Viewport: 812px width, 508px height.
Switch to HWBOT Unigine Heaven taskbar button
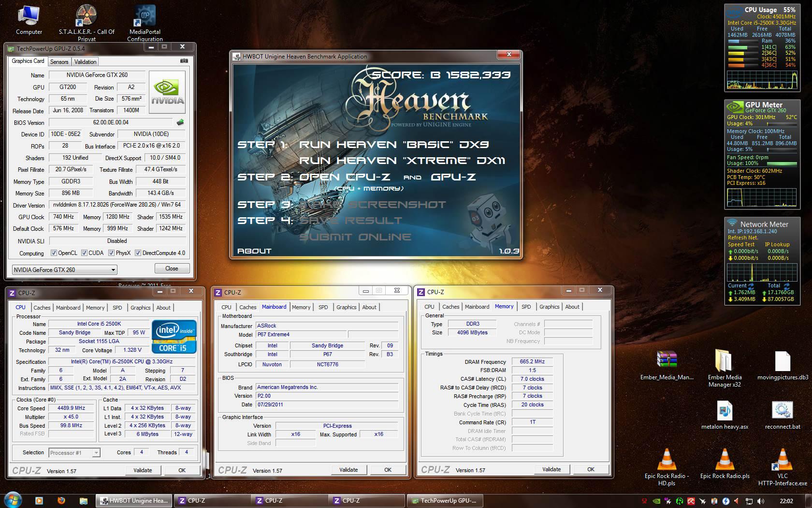134,501
